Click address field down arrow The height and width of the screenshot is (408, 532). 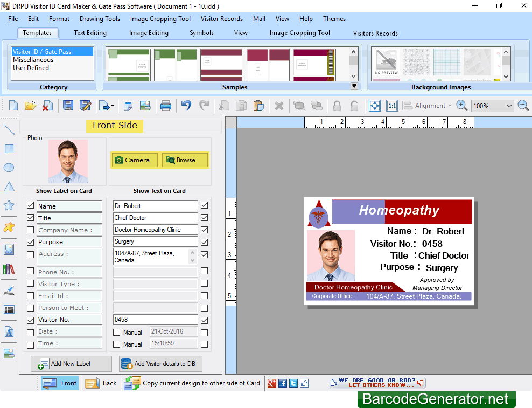192,260
